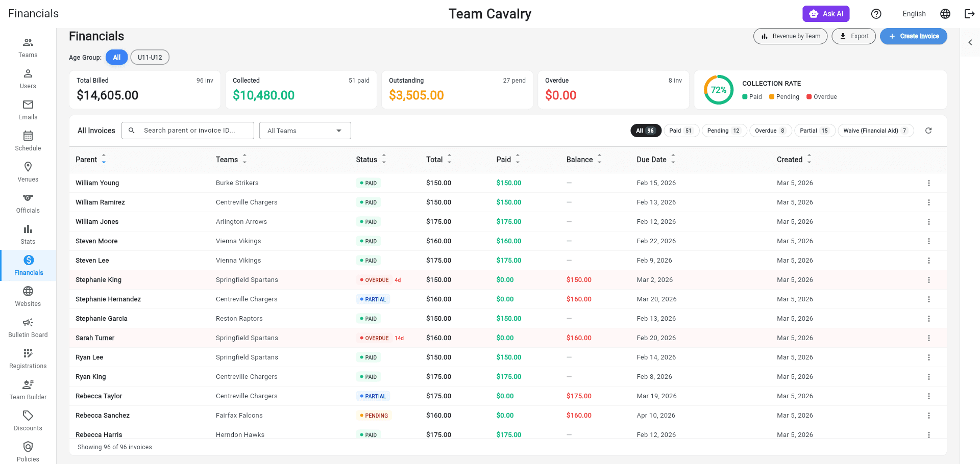
Task: Filter invoices by Partial 15
Action: point(815,131)
